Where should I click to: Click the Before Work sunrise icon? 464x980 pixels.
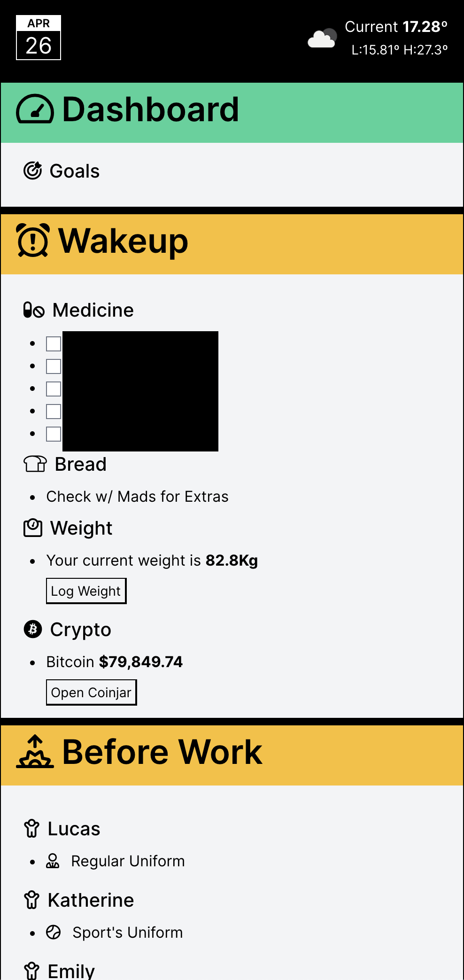coord(35,752)
